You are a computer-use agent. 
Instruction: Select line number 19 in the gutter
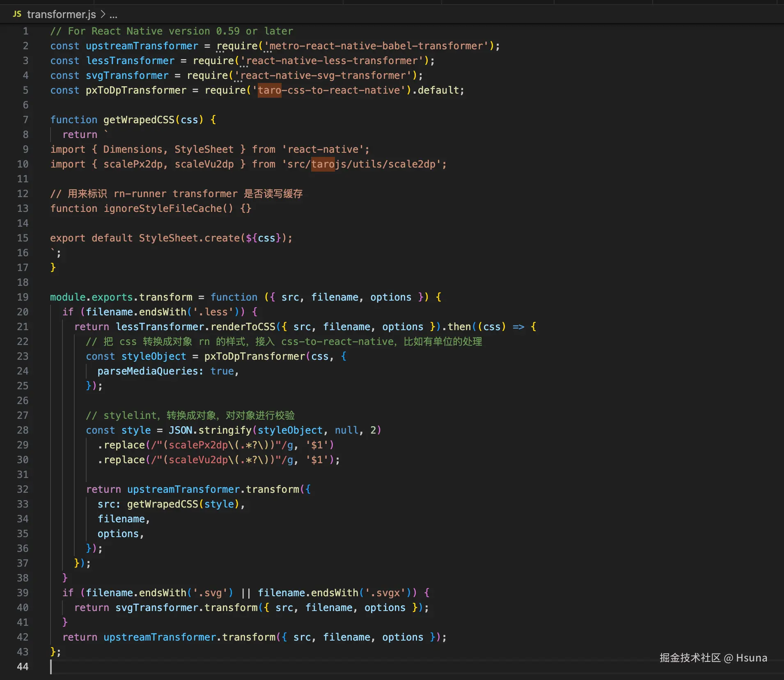coord(23,297)
